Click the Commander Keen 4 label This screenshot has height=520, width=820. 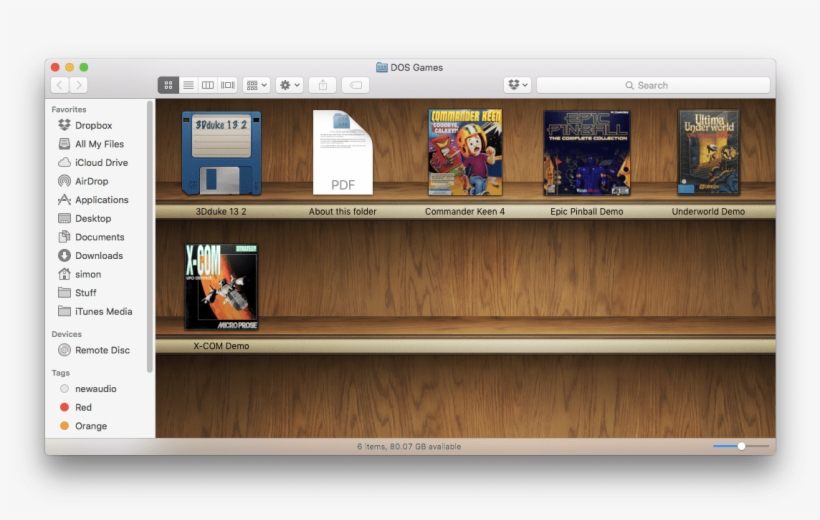(465, 211)
